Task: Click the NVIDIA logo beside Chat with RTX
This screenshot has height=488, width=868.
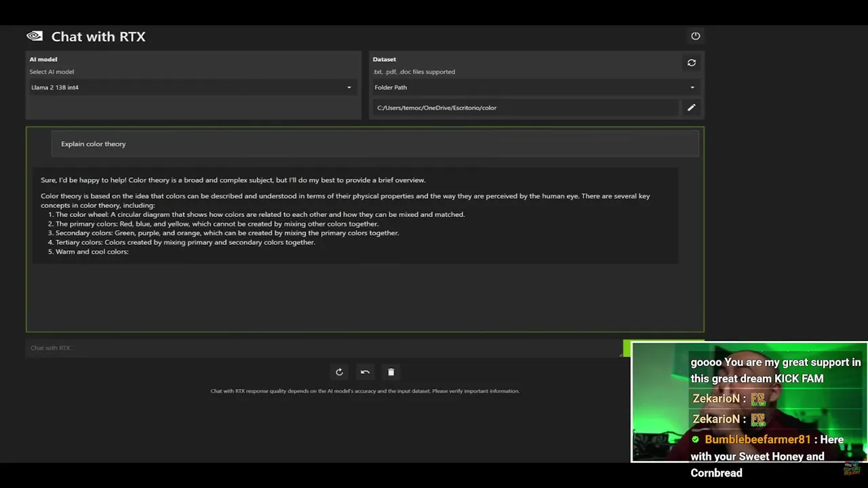Action: pos(35,36)
